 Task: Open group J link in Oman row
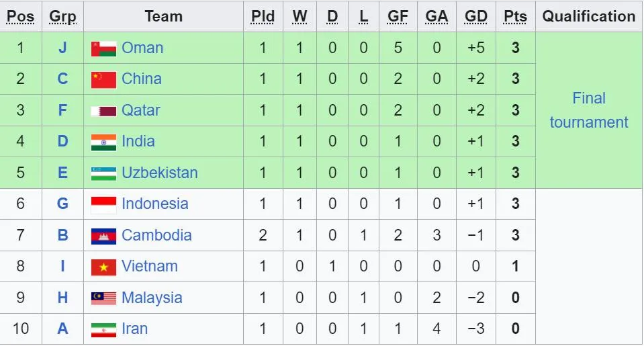coord(62,48)
